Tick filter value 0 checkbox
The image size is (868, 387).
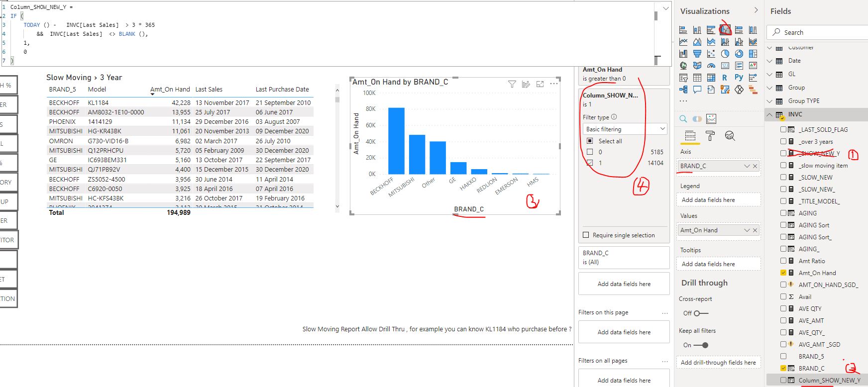[590, 152]
